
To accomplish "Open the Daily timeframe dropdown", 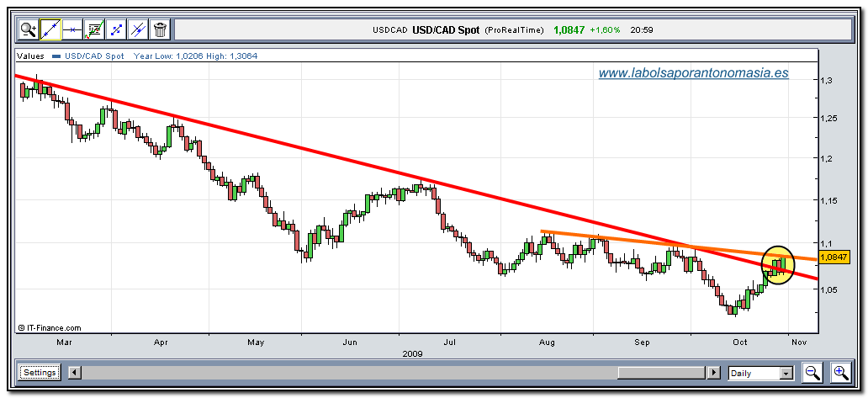I will point(761,373).
